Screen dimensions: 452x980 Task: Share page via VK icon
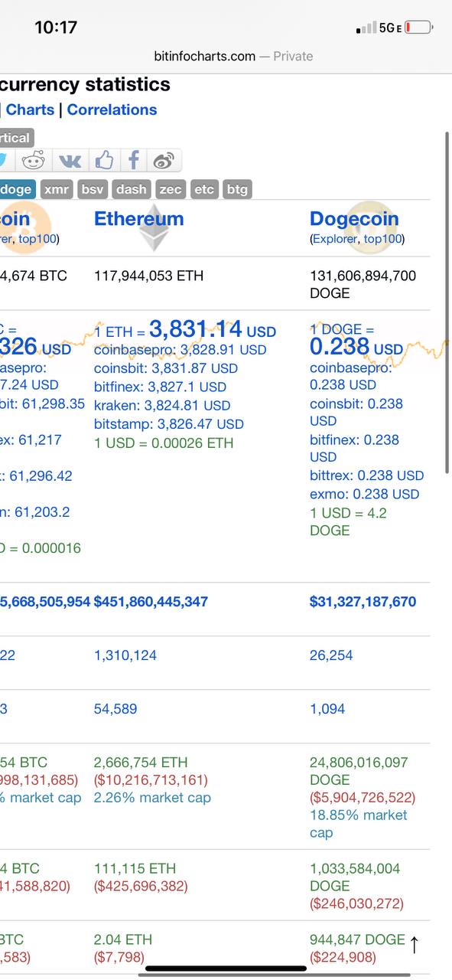click(x=70, y=160)
